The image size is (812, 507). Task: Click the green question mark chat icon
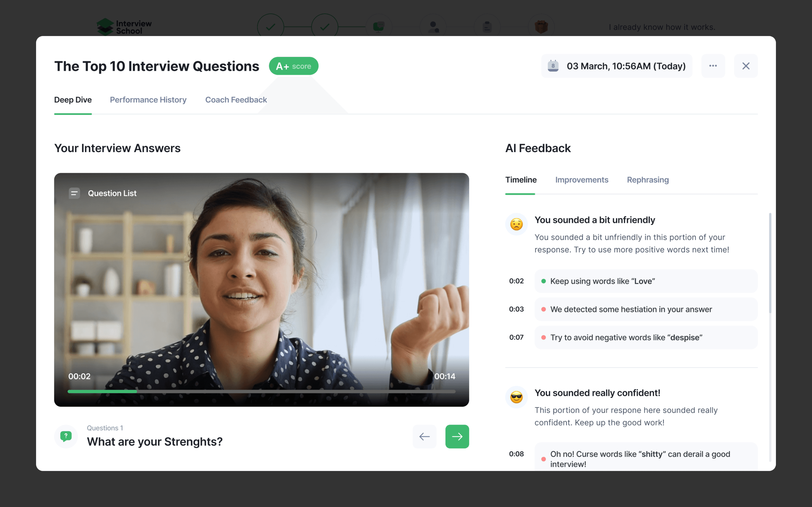pos(66,436)
